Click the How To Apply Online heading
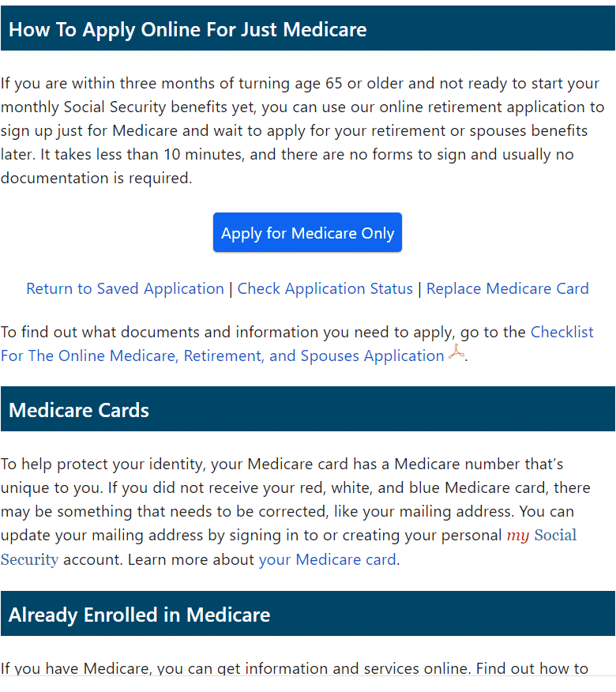Viewport: 616px width, 692px height. point(188,29)
